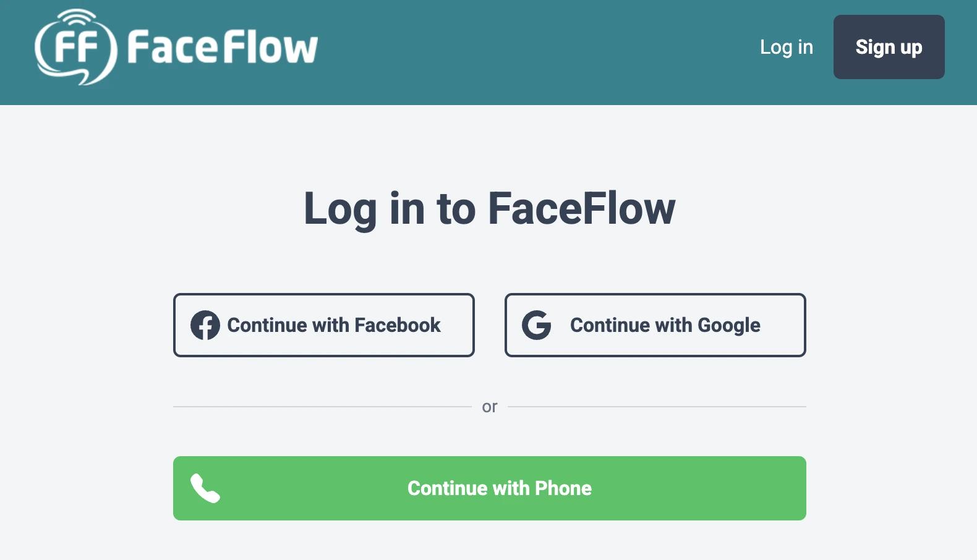Select the Facebook icon on the login button
977x560 pixels.
[206, 325]
